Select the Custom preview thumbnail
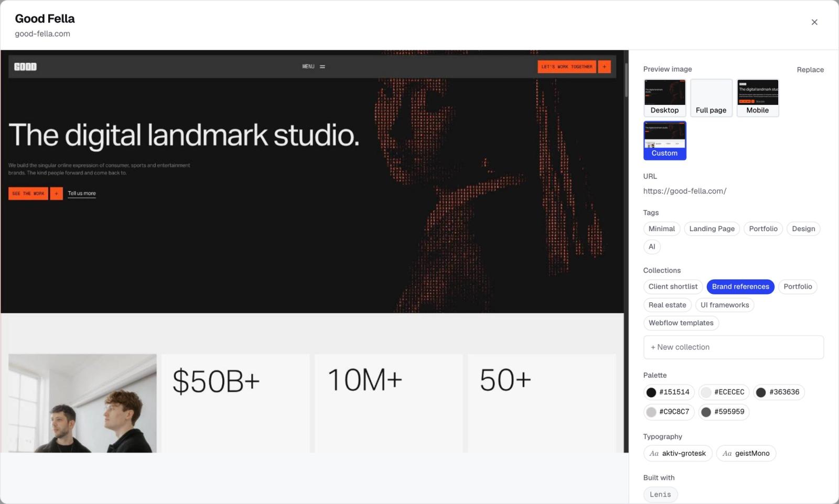 664,140
